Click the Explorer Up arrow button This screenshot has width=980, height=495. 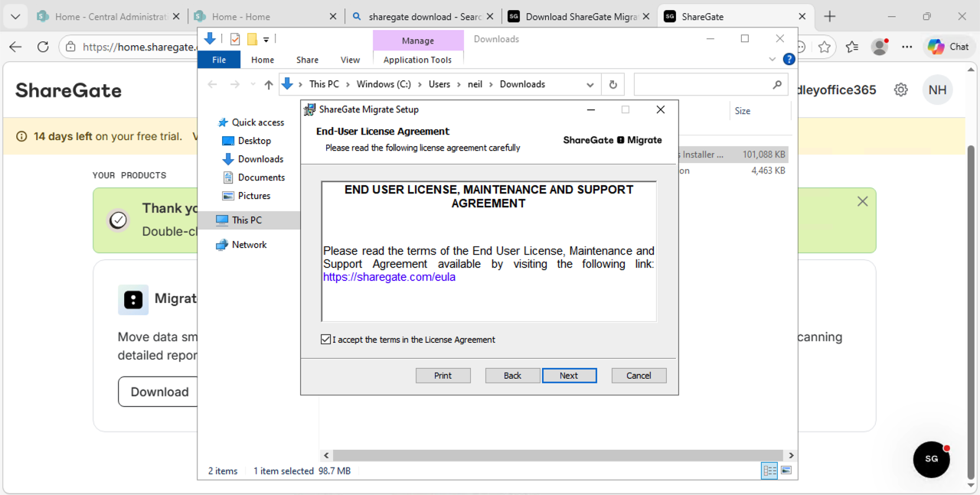tap(268, 85)
